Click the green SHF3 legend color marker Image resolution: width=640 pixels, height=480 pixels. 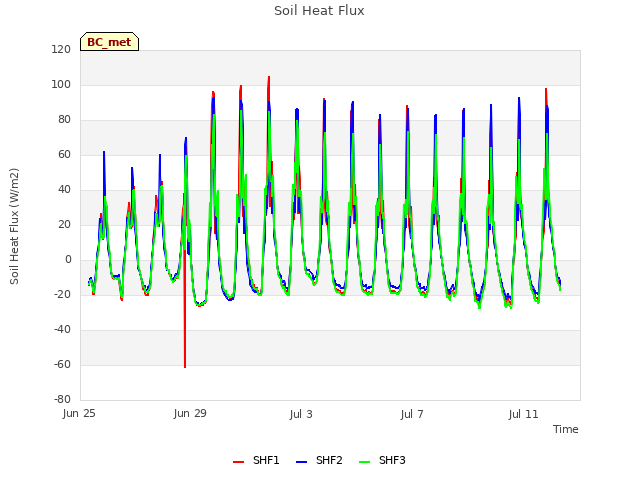pyautogui.click(x=364, y=462)
